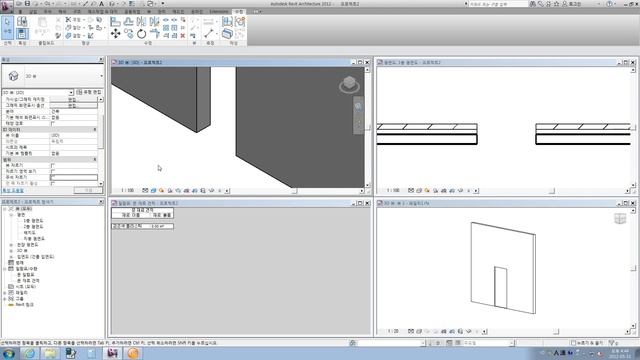Viewport: 640px width, 360px height.
Task: Expand the 3D 뷰 node in project browser
Action: coord(11,251)
